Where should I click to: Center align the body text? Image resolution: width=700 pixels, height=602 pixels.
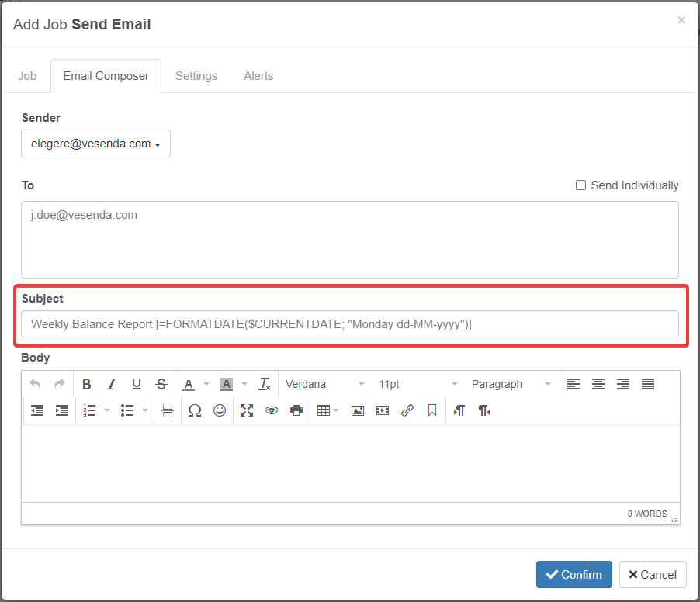click(598, 384)
